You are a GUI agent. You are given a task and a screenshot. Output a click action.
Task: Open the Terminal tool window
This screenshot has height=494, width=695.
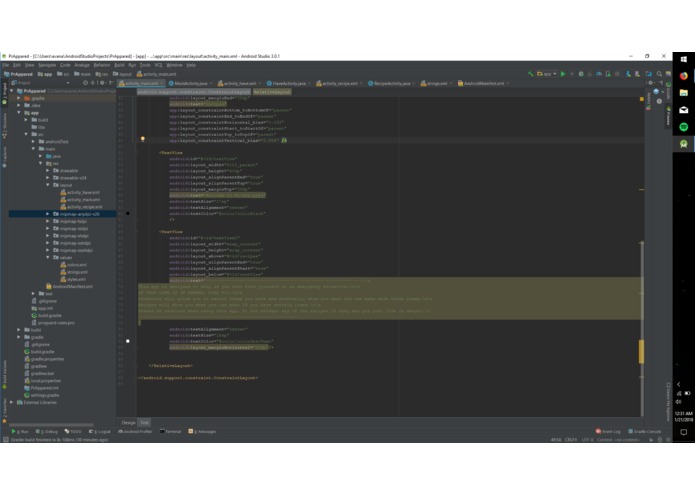170,432
